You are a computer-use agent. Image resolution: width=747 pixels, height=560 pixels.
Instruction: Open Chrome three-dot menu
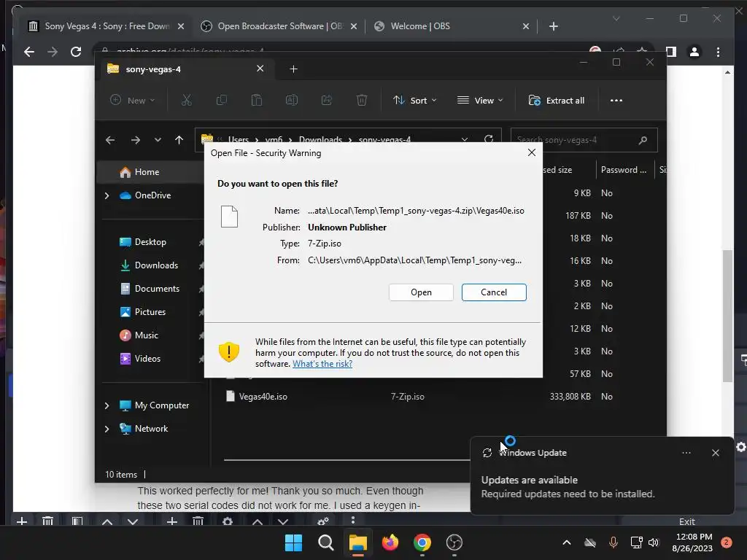click(x=719, y=52)
